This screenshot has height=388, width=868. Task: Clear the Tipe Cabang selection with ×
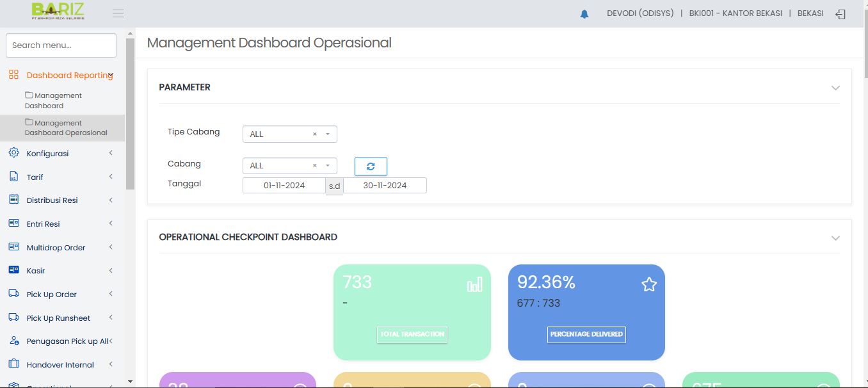[x=314, y=134]
